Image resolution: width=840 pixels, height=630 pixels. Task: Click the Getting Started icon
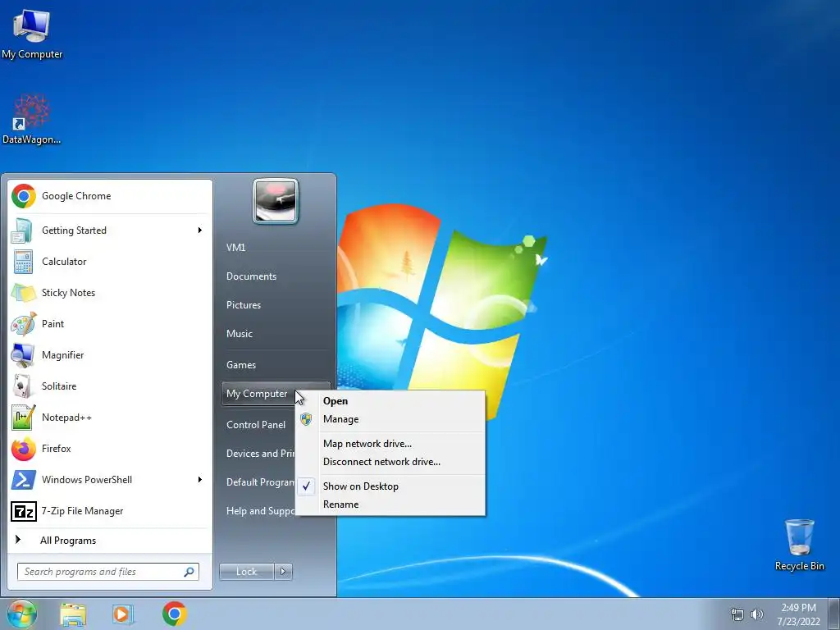click(22, 231)
